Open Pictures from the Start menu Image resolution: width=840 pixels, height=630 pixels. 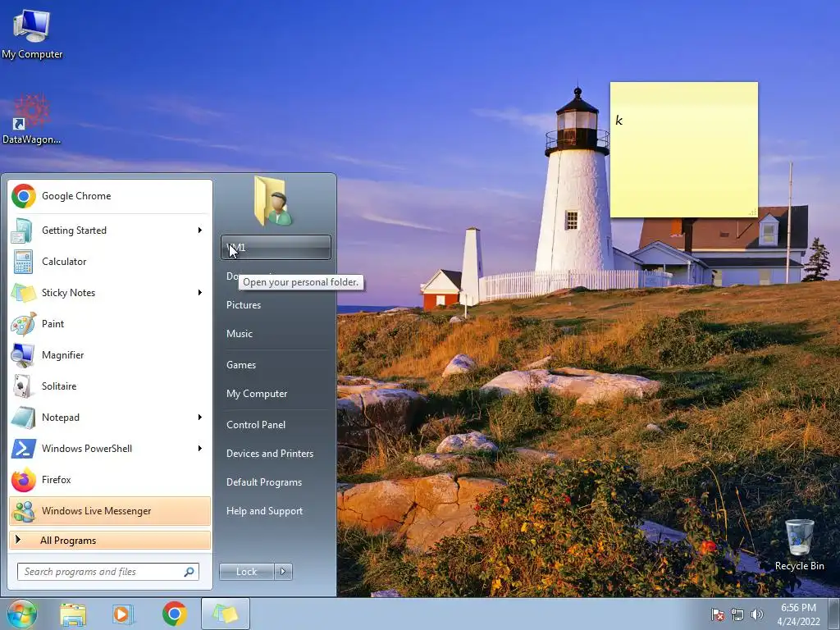coord(276,305)
